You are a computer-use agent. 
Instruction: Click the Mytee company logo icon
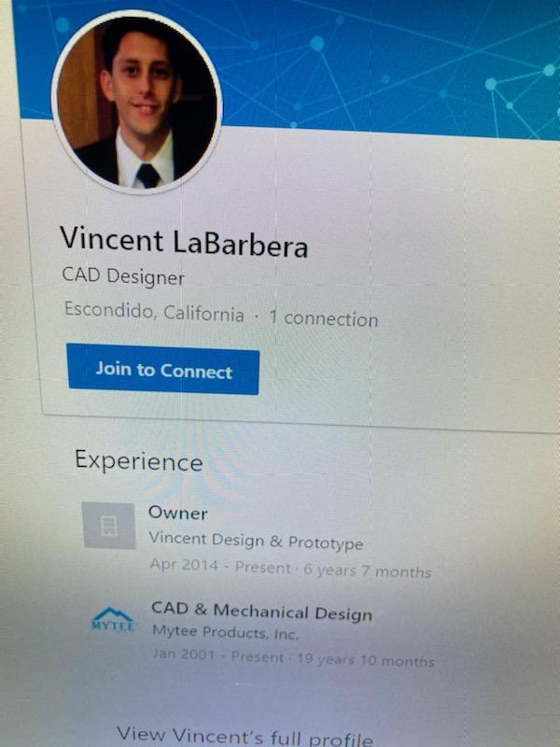pyautogui.click(x=112, y=620)
